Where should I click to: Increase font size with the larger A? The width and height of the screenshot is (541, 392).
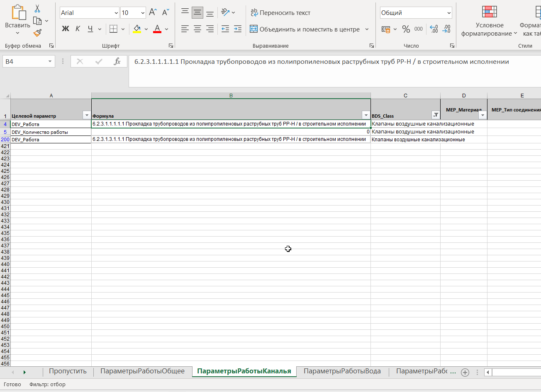click(x=153, y=13)
